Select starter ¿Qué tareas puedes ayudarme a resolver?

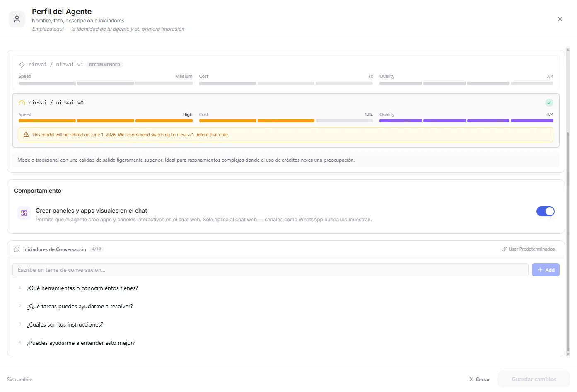[x=80, y=306]
